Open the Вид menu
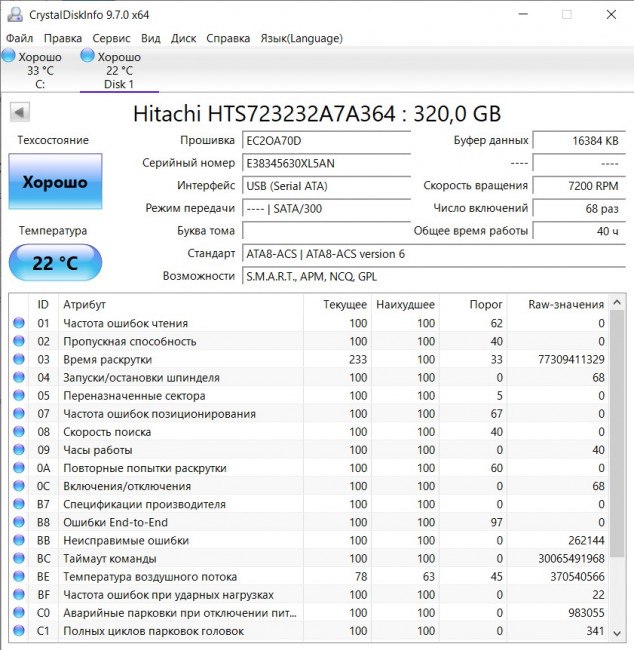634x650 pixels. click(x=151, y=39)
